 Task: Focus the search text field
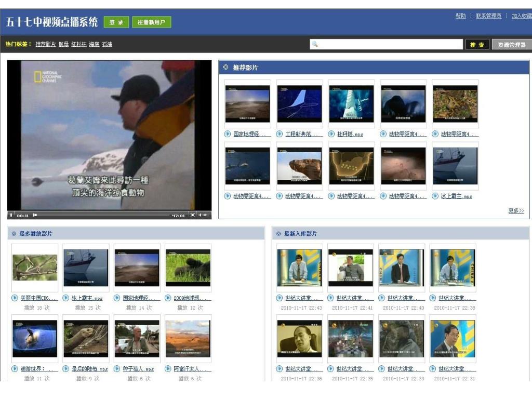click(x=386, y=44)
